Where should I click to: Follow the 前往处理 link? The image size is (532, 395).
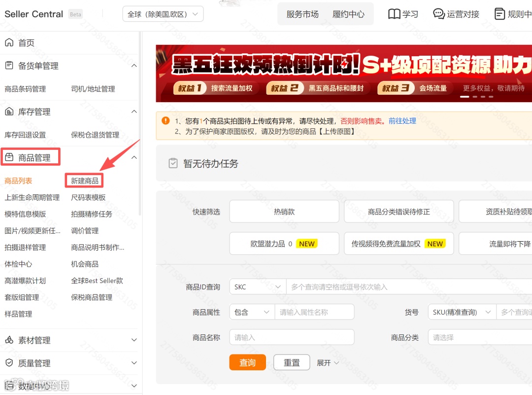[402, 121]
